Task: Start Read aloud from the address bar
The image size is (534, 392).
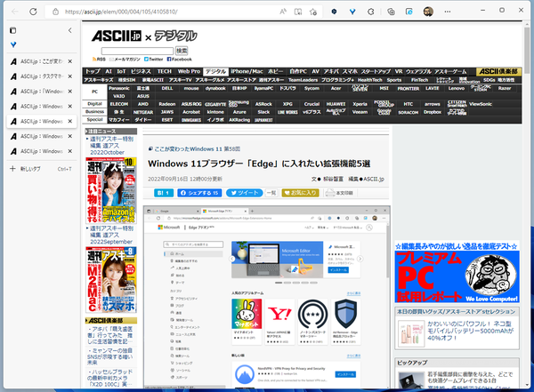Action: click(x=283, y=12)
